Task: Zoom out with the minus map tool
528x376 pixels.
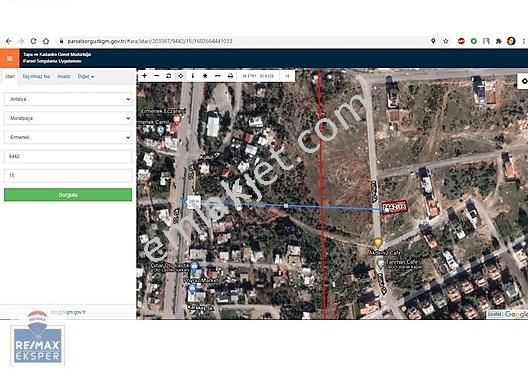Action: (x=157, y=76)
